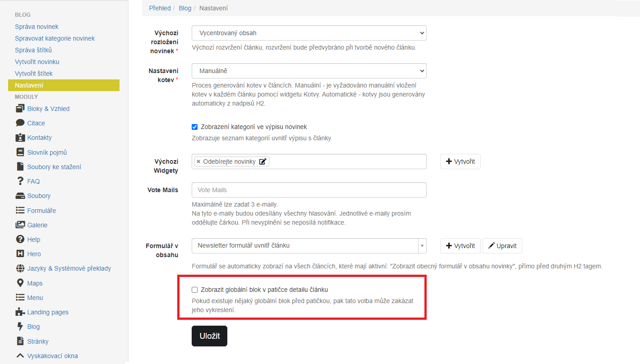Screen dimensions: 640x364
Task: Open the Výchozí rozložení novinek dropdown
Action: pos(309,33)
